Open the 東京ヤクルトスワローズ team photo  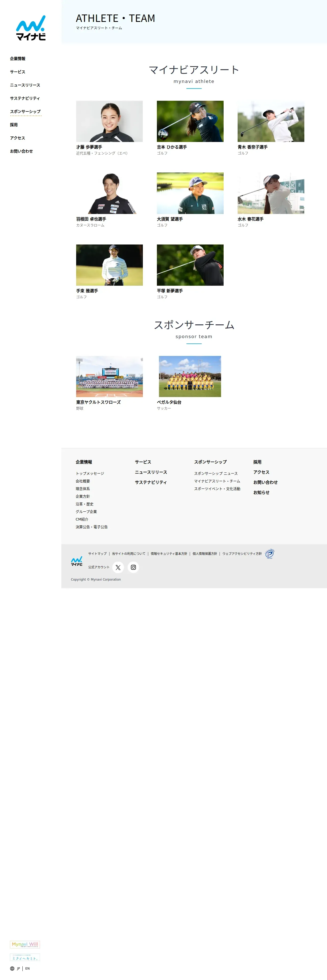pos(109,377)
